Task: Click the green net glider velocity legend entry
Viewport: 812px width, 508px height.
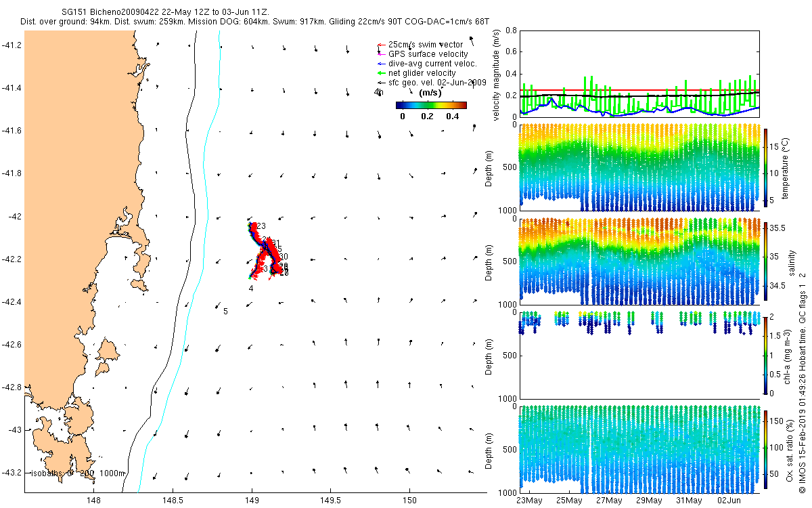Action: coord(416,72)
